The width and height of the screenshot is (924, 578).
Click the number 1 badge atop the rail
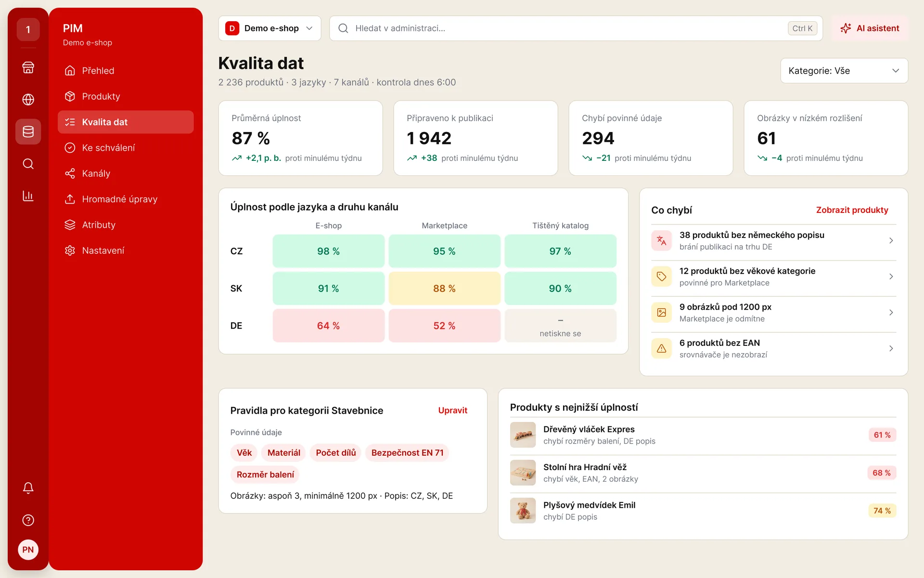point(28,30)
